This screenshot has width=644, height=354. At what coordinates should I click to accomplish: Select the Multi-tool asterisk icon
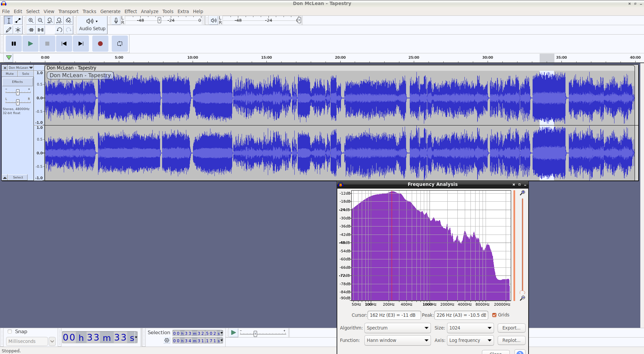(18, 30)
